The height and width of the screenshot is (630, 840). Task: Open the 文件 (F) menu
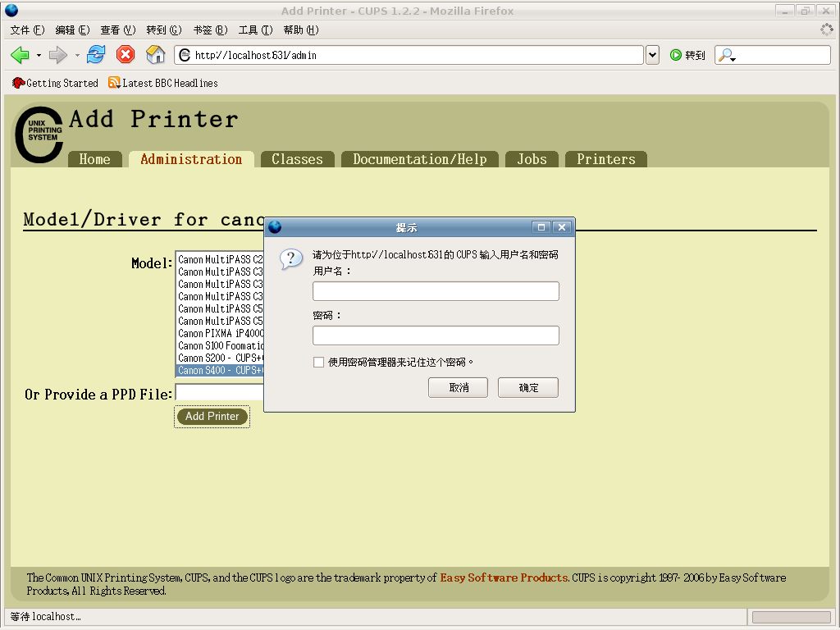pos(27,30)
